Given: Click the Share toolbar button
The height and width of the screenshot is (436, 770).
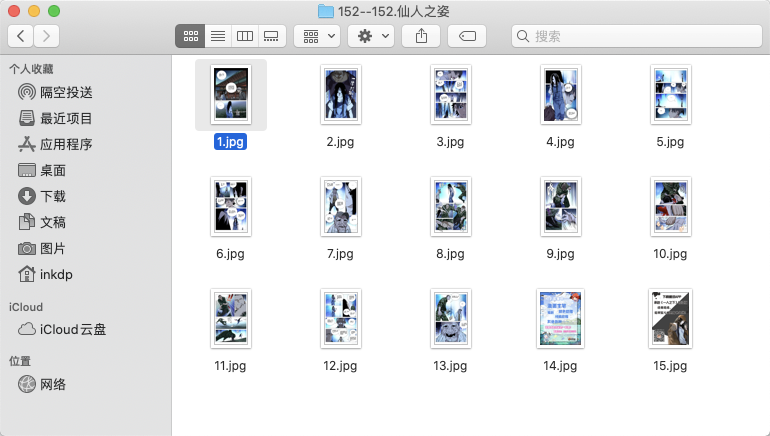Looking at the screenshot, I should pyautogui.click(x=421, y=36).
